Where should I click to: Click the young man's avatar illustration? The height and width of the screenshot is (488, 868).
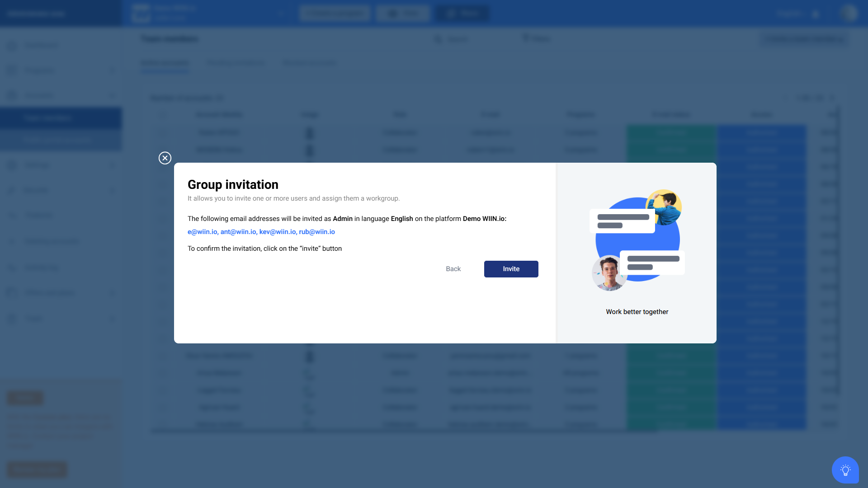[609, 273]
